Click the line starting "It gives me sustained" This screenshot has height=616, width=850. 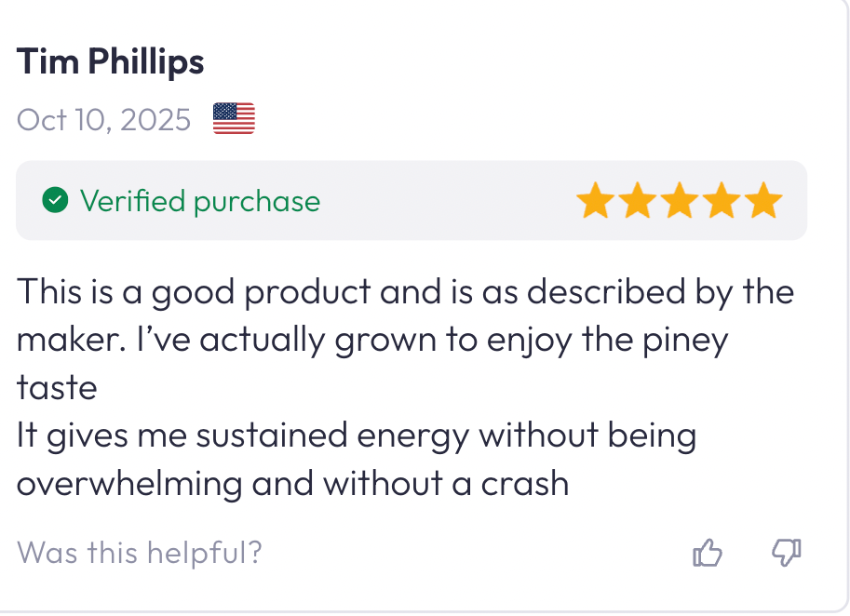(357, 435)
